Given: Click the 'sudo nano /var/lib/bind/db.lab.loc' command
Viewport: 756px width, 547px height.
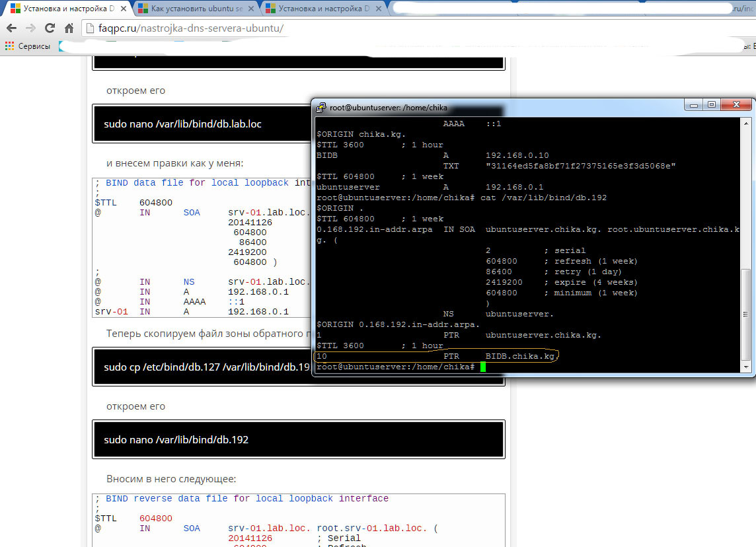Looking at the screenshot, I should 183,124.
